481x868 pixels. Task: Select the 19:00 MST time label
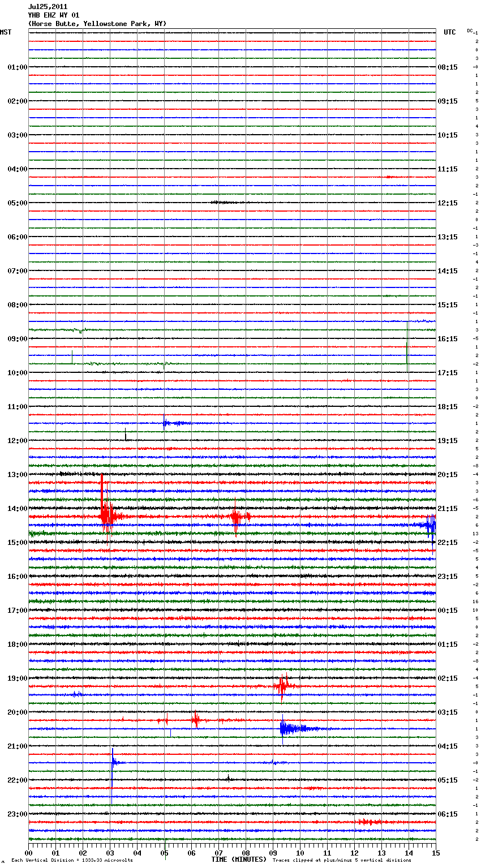(x=17, y=678)
